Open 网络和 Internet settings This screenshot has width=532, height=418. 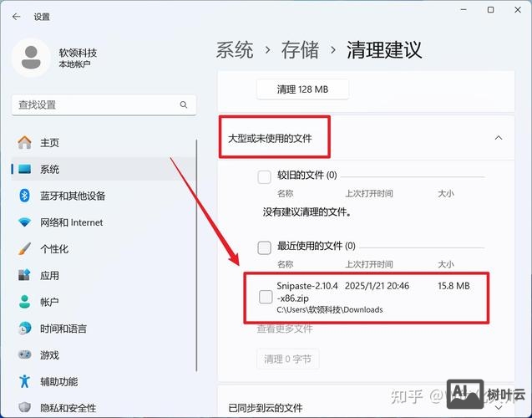coord(104,222)
